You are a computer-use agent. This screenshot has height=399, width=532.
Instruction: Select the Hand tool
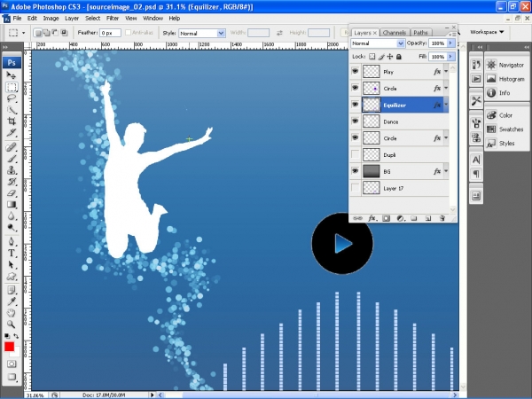pos(12,313)
